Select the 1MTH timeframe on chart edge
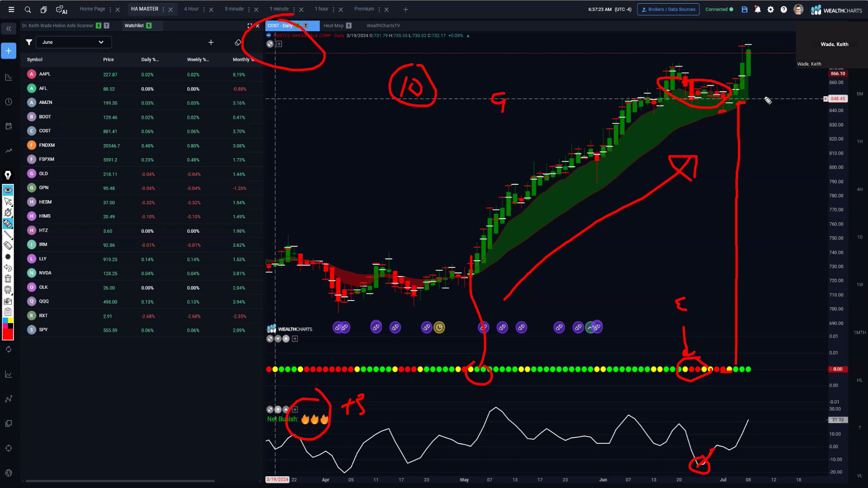Screen dimensions: 868x488 pyautogui.click(x=860, y=333)
